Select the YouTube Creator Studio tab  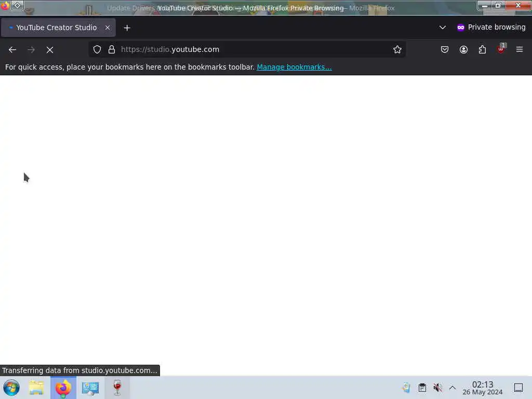(x=58, y=28)
